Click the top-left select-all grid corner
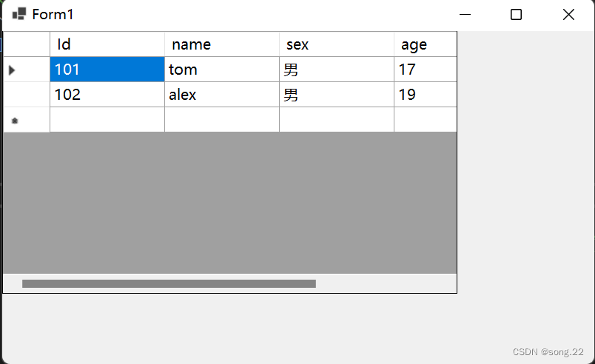Image resolution: width=595 pixels, height=364 pixels. coord(27,44)
